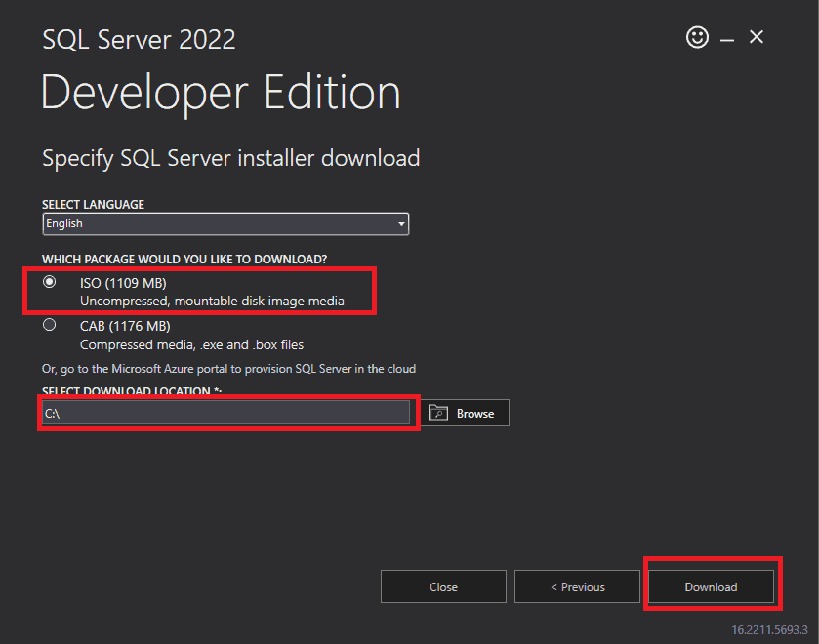
Task: Click the folder icon on the Browse button
Action: [x=438, y=413]
